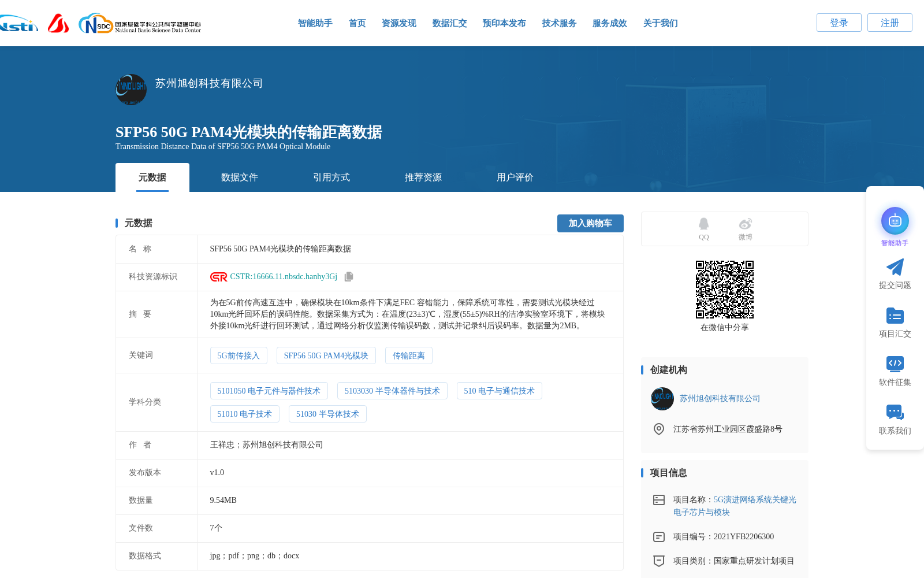Click 加入购物车 button
924x578 pixels.
click(590, 223)
